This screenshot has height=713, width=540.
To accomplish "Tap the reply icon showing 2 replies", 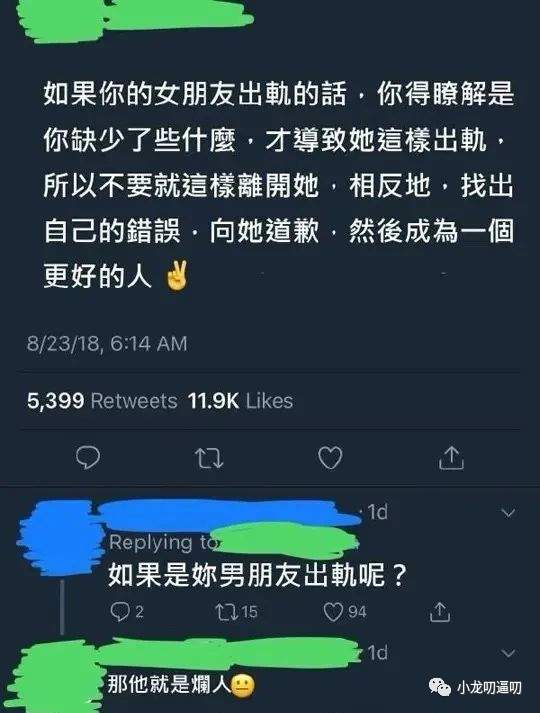I will pyautogui.click(x=127, y=612).
